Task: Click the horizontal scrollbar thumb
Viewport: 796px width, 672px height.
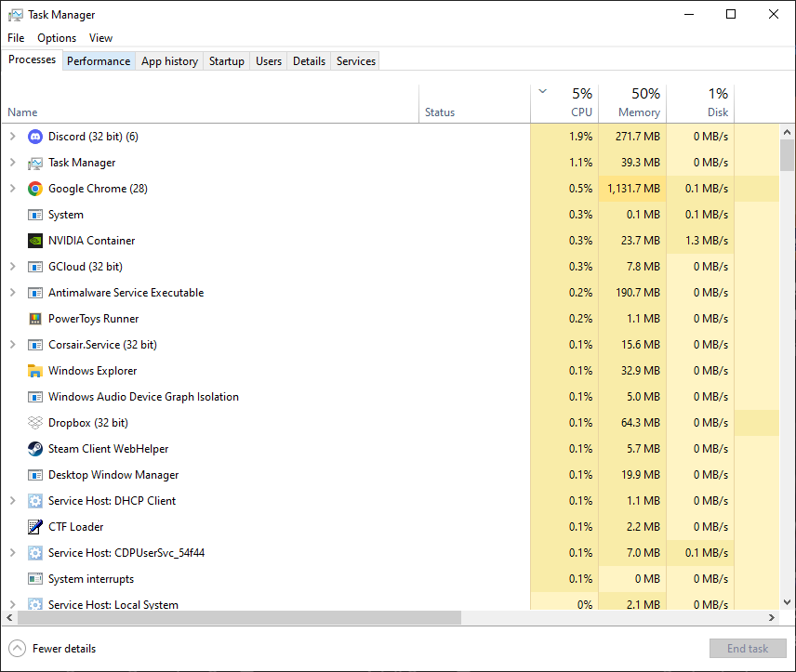Action: (240, 618)
